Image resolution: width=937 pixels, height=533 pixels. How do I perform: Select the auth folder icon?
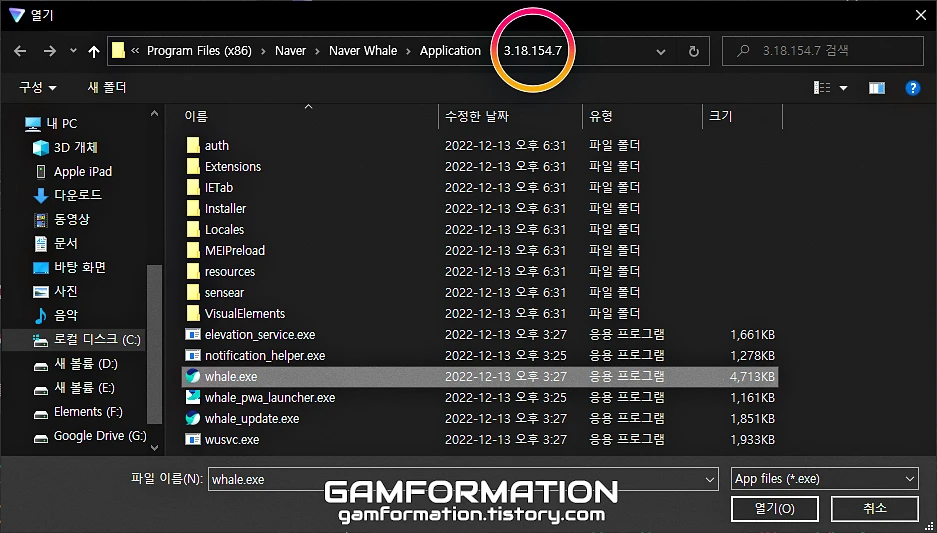192,145
